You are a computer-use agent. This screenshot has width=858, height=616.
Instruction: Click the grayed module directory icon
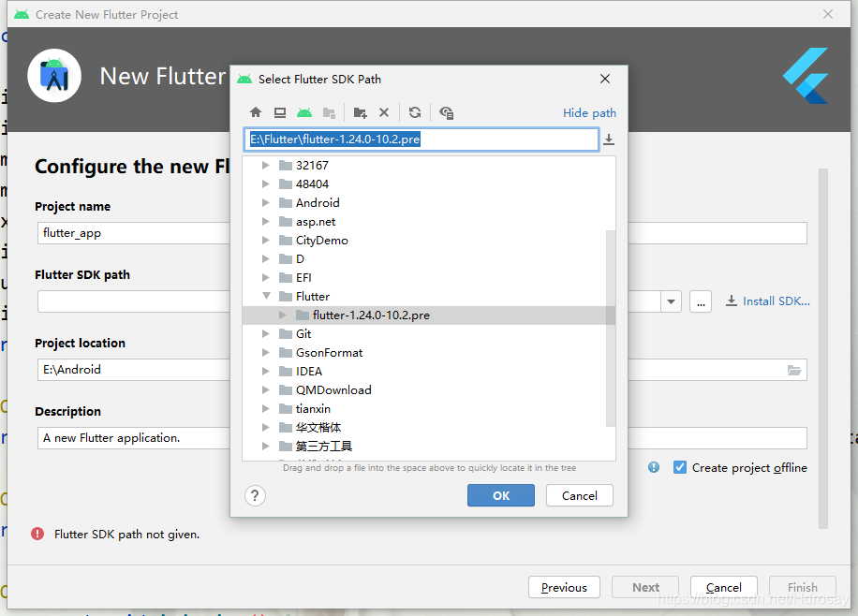[x=329, y=112]
